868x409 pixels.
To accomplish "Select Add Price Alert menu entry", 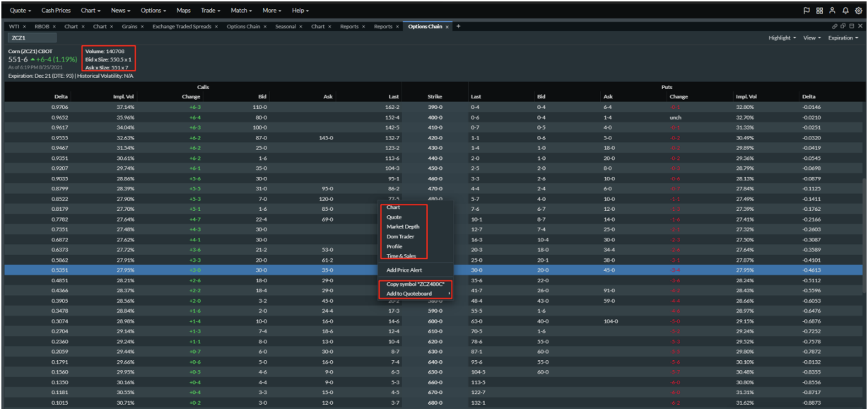I will [406, 270].
